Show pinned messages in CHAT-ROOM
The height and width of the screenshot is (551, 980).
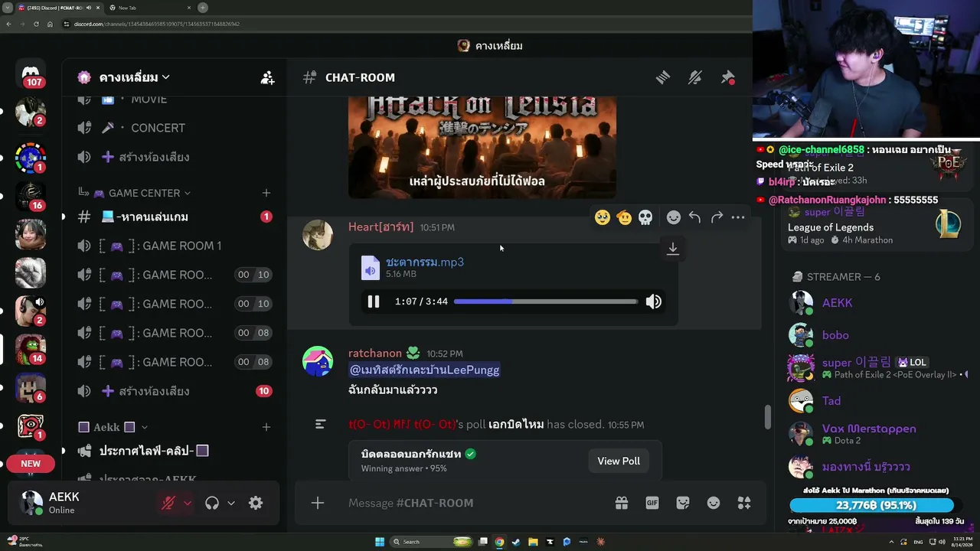(728, 77)
